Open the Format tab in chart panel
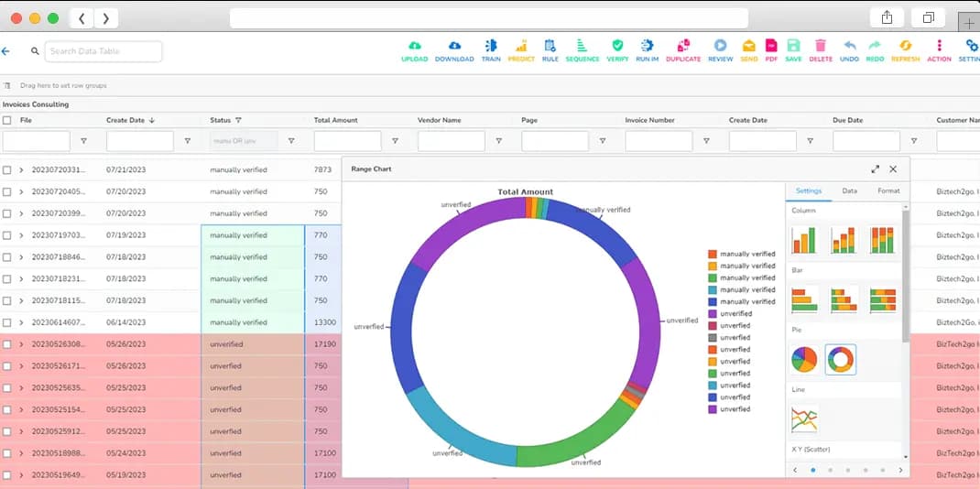980x489 pixels. point(887,190)
